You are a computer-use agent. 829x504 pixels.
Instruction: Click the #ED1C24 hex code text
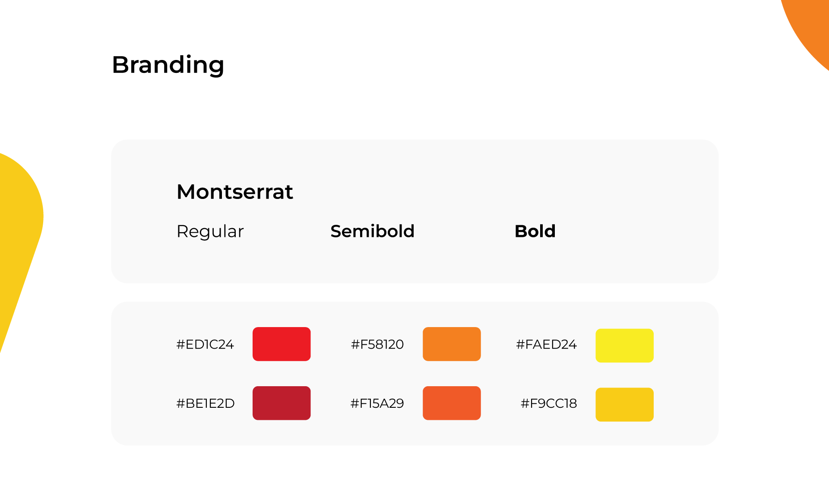[x=205, y=344]
